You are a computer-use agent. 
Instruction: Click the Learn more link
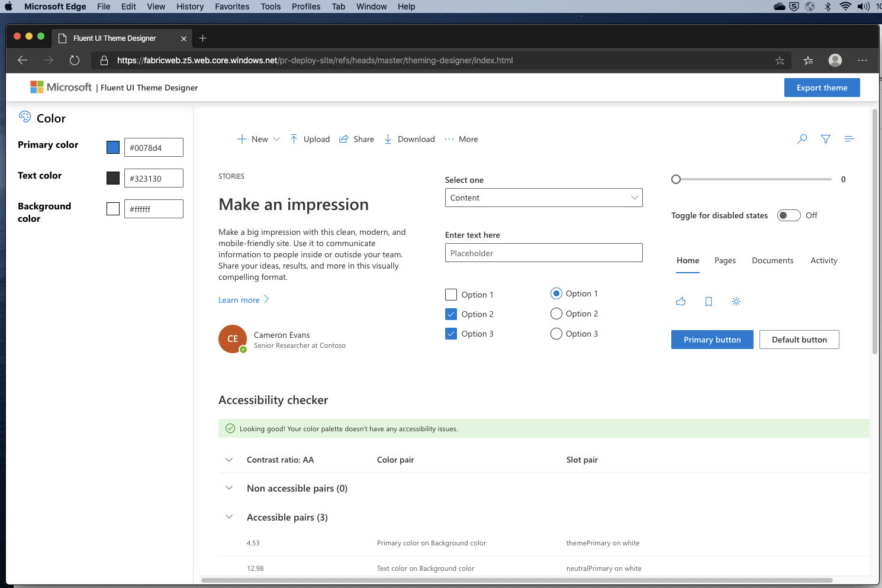coord(239,299)
